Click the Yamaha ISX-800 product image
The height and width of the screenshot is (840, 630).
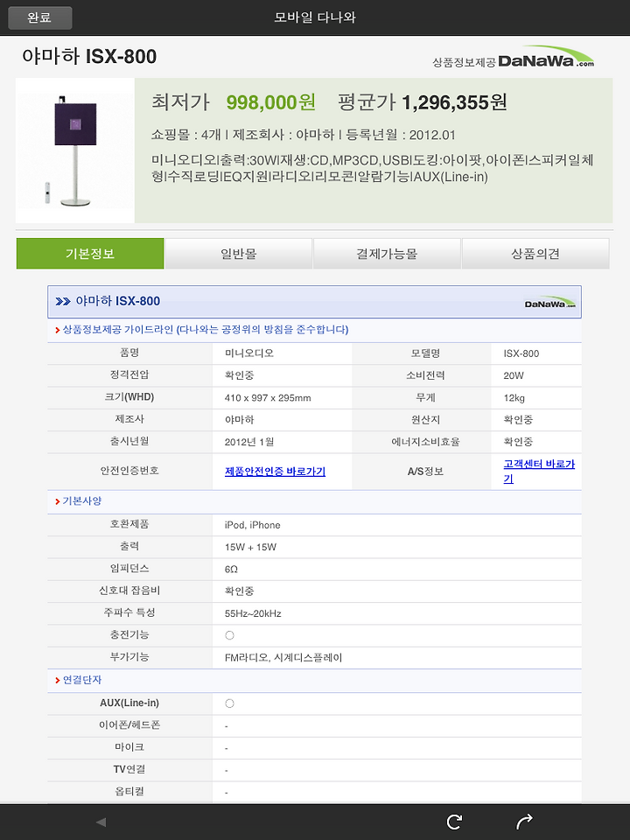point(75,150)
